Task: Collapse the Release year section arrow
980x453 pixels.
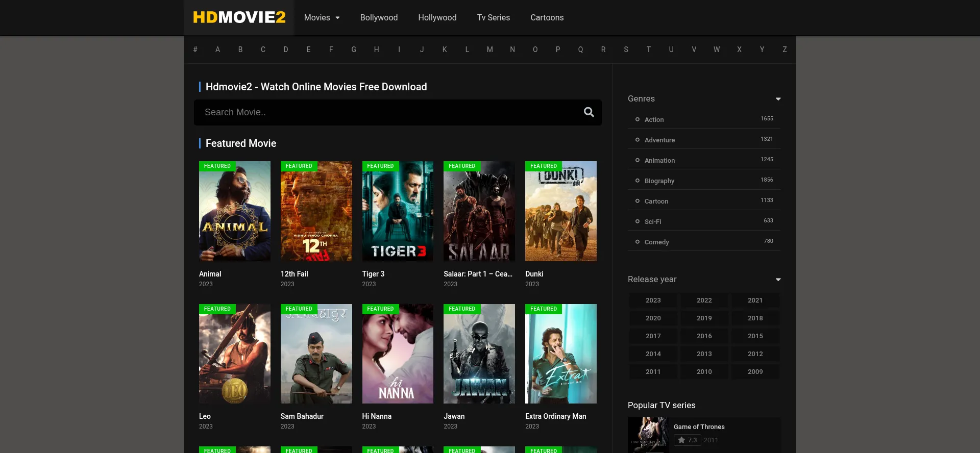Action: point(778,280)
